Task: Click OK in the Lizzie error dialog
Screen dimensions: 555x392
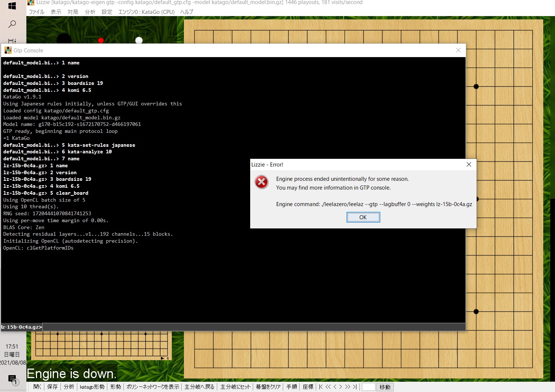Action: click(363, 217)
